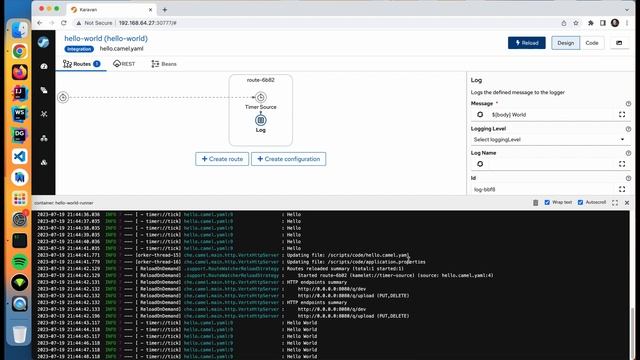Image resolution: width=640 pixels, height=360 pixels.
Task: Click the Id input field
Action: coord(543,189)
